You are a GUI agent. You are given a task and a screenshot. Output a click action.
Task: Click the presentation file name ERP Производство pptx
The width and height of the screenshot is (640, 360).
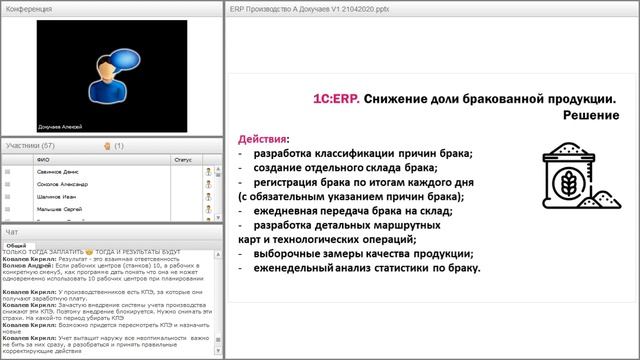(309, 9)
